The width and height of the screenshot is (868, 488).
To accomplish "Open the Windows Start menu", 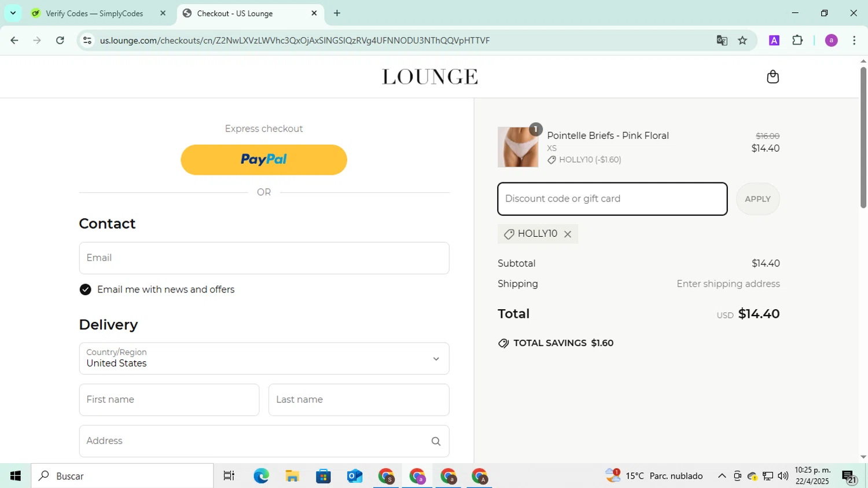I will [16, 476].
